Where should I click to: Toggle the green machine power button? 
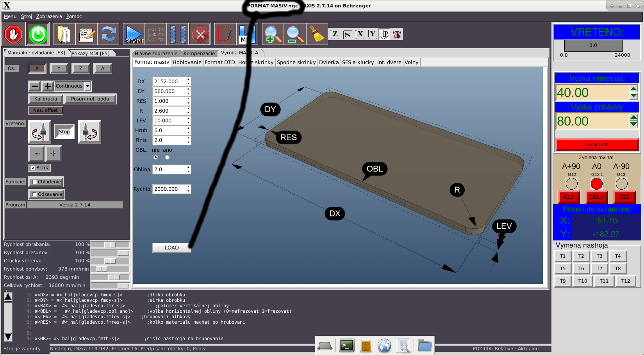tap(38, 34)
